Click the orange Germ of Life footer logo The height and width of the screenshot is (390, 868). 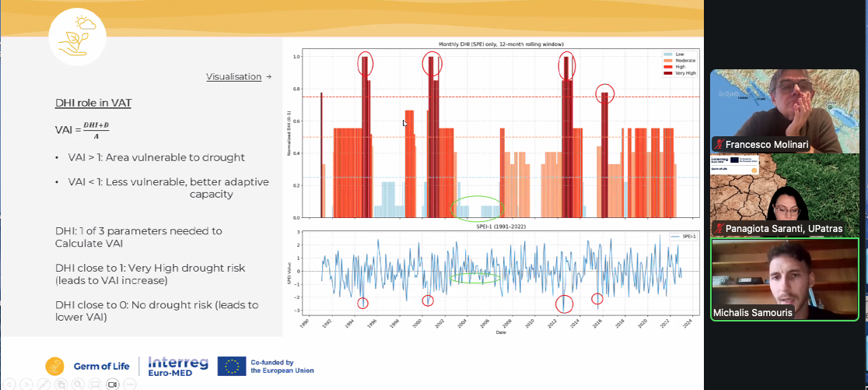54,366
